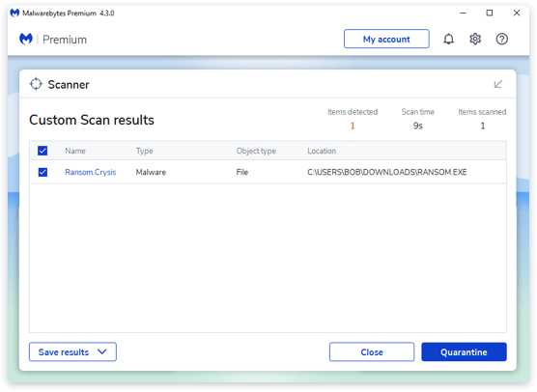Uncheck the Ransom.Crysis row checkbox

(x=42, y=172)
